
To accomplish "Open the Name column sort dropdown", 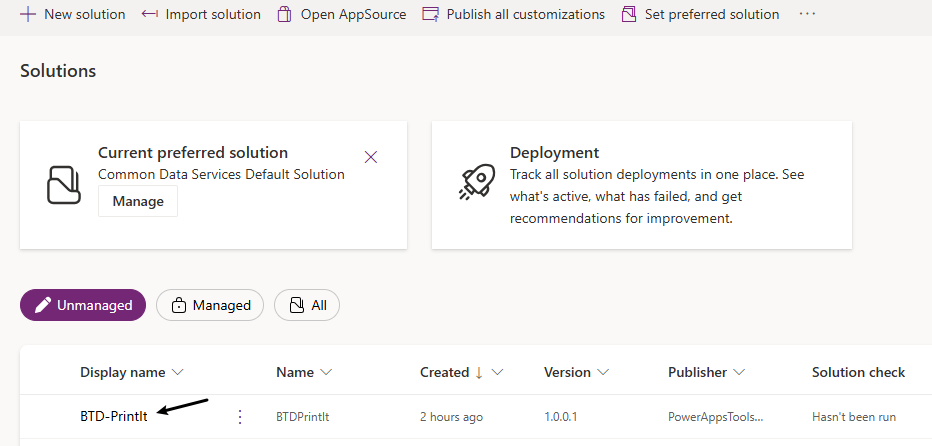I will 326,372.
